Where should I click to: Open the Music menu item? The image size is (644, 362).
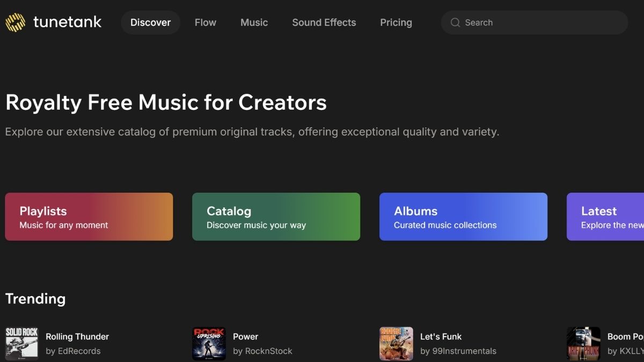click(254, 23)
